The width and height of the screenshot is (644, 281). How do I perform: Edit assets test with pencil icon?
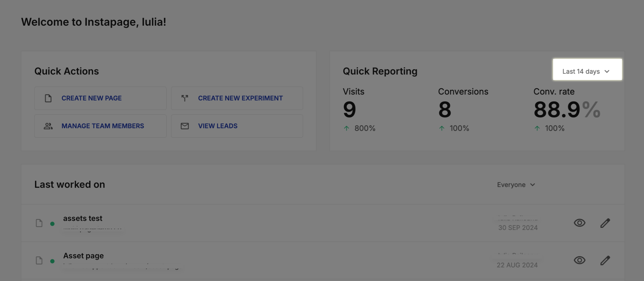[605, 223]
